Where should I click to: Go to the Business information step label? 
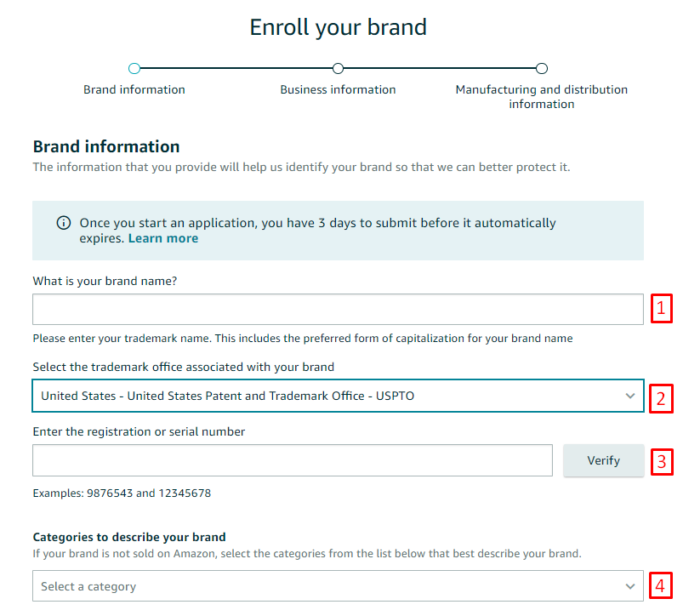[338, 89]
